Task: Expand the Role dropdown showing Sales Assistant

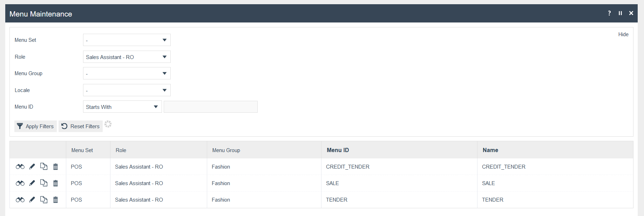Action: point(127,57)
